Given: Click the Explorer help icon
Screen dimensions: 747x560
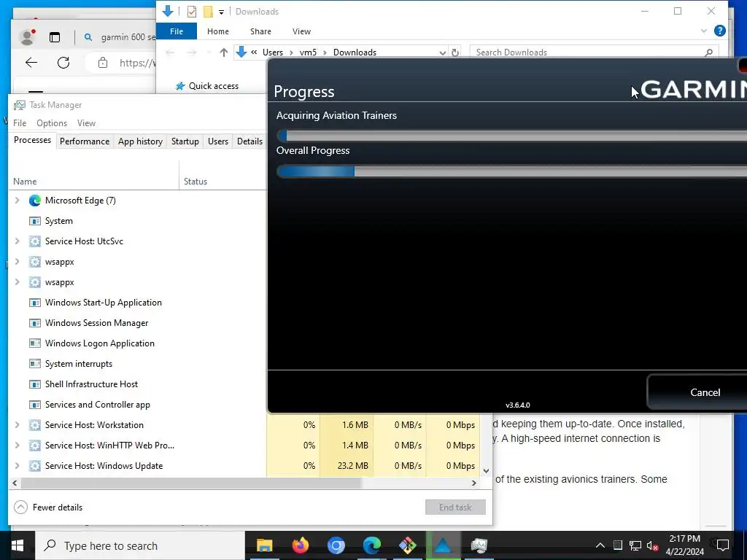Looking at the screenshot, I should click(x=719, y=31).
